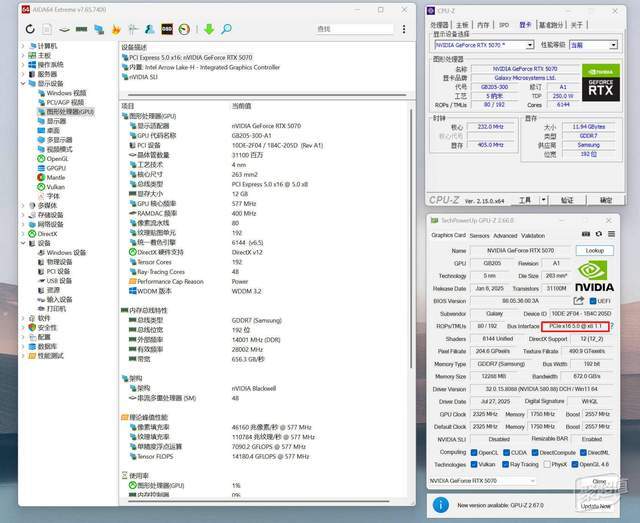Click GPU-Z screenshot camera icon
Image resolution: width=640 pixels, height=523 pixels.
(586, 234)
